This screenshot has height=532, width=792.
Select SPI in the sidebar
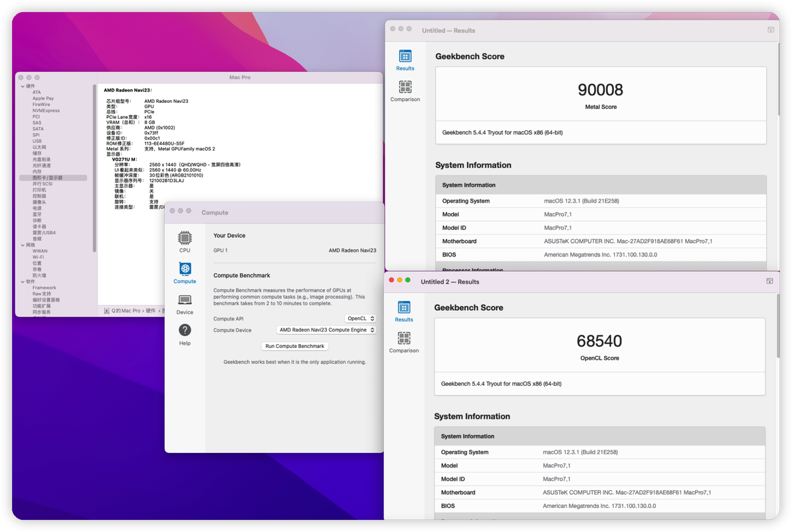coord(36,135)
